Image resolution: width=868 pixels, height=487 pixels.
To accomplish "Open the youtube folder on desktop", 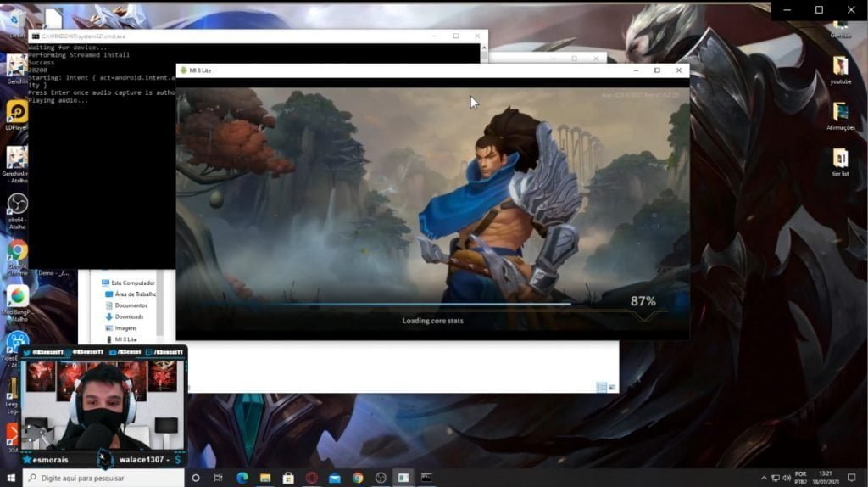I will point(840,68).
